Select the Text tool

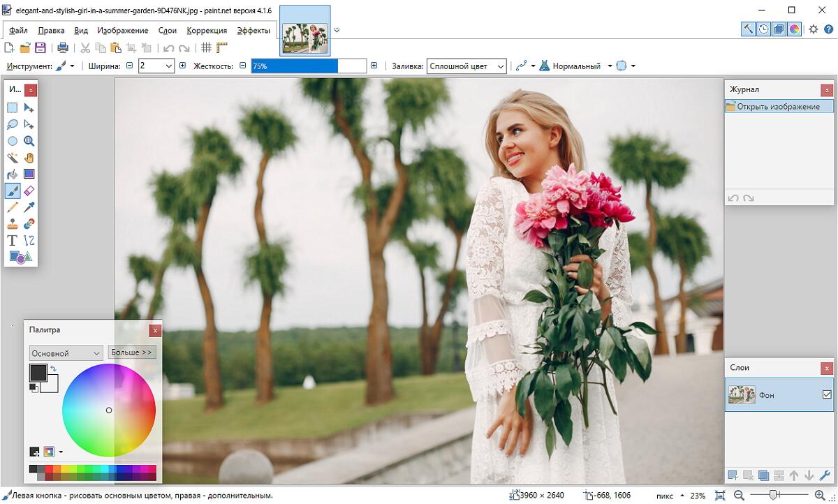(12, 241)
